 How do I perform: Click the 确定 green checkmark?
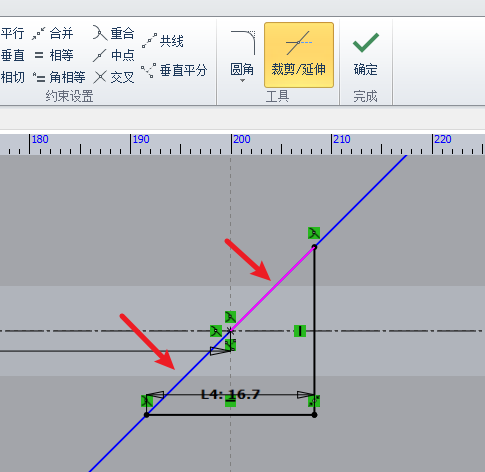point(366,53)
